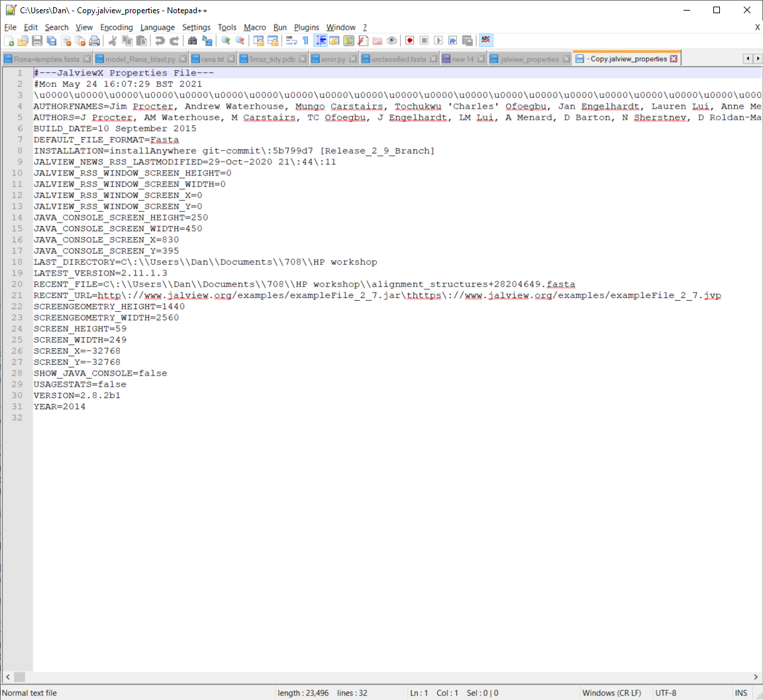Open the File menu
Image resolution: width=763 pixels, height=700 pixels.
pos(10,27)
